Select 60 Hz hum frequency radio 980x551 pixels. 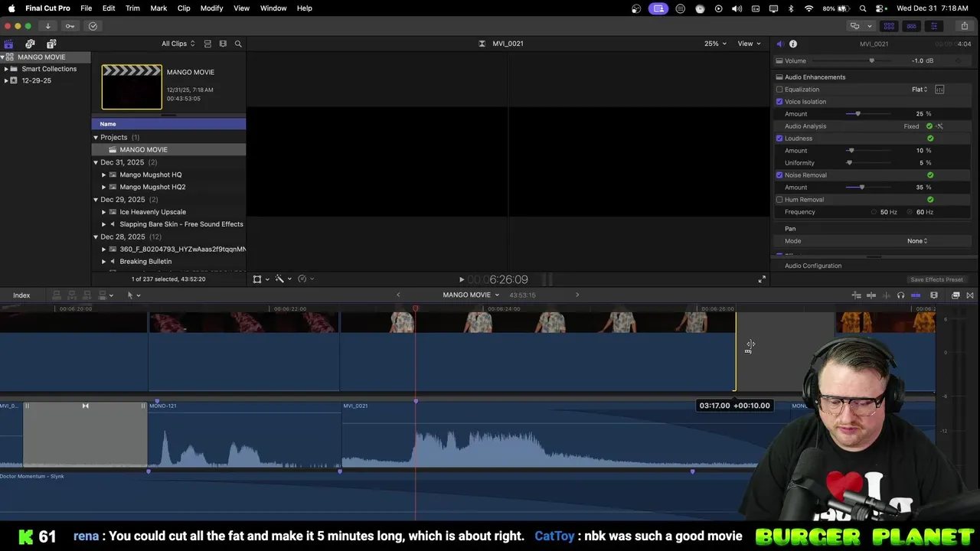click(x=910, y=212)
